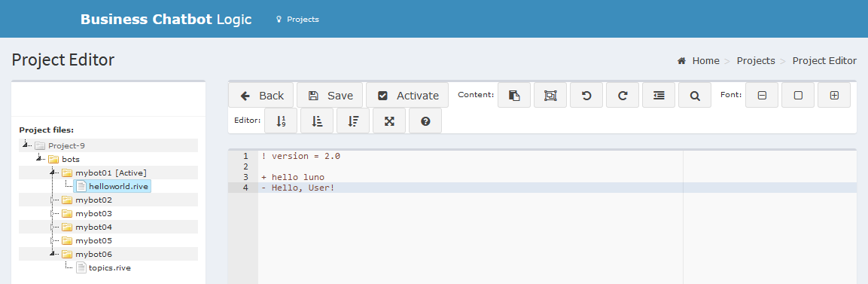Image resolution: width=868 pixels, height=284 pixels.
Task: Collapse the mybot06 folder
Action: click(x=53, y=254)
